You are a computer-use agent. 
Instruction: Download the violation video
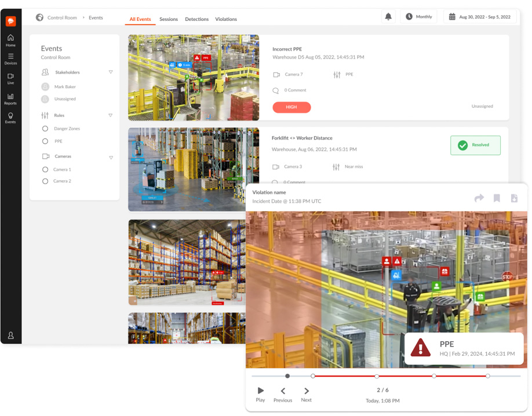(514, 198)
